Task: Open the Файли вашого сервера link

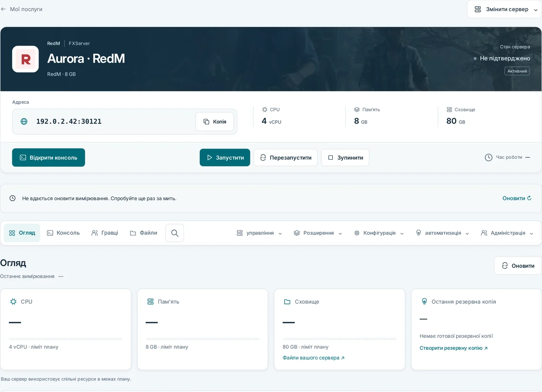Action: (x=314, y=358)
